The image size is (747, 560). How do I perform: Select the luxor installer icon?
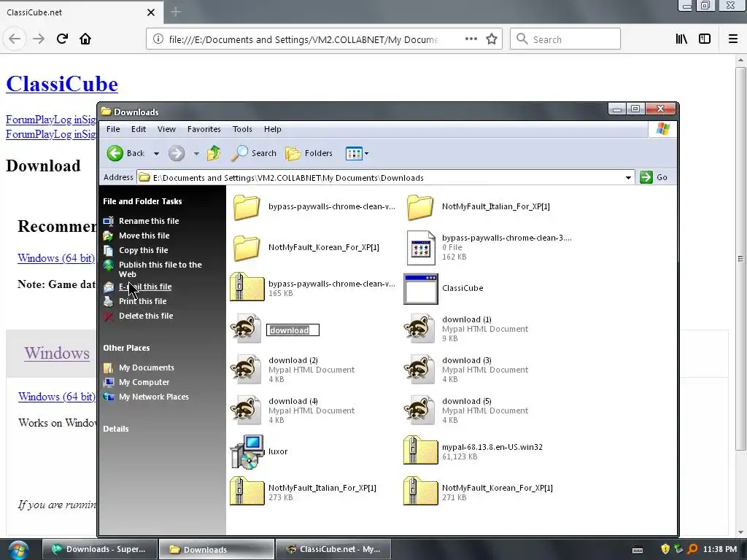[247, 451]
